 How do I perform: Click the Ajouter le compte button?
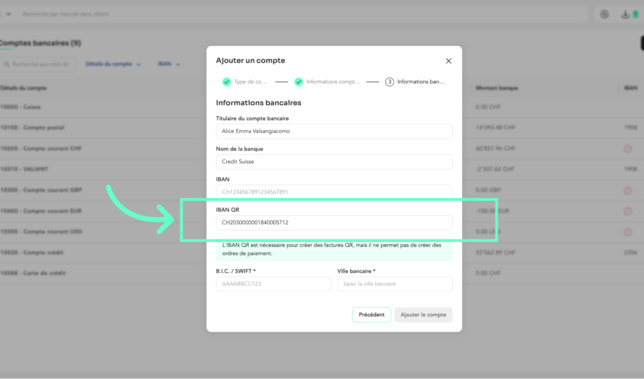pyautogui.click(x=423, y=315)
